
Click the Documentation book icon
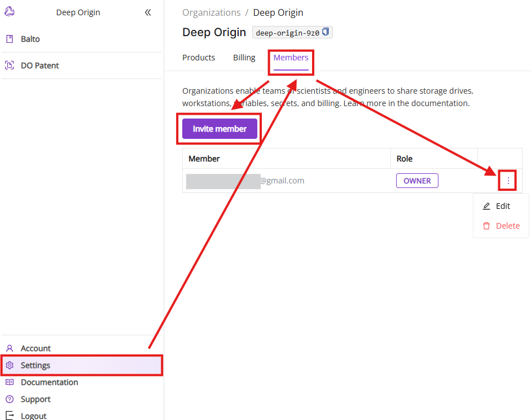pyautogui.click(x=9, y=382)
